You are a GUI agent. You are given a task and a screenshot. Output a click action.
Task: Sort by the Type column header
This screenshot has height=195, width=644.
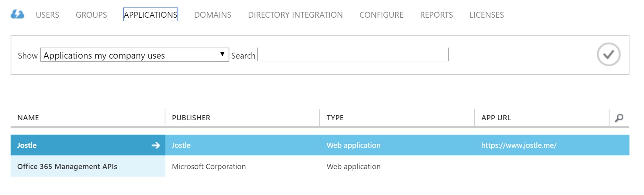(x=397, y=118)
